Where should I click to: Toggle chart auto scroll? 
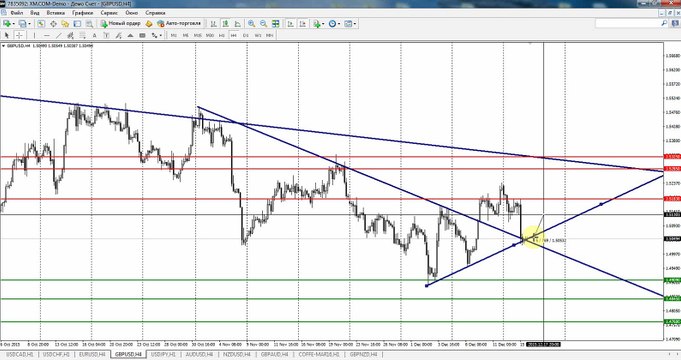click(291, 23)
